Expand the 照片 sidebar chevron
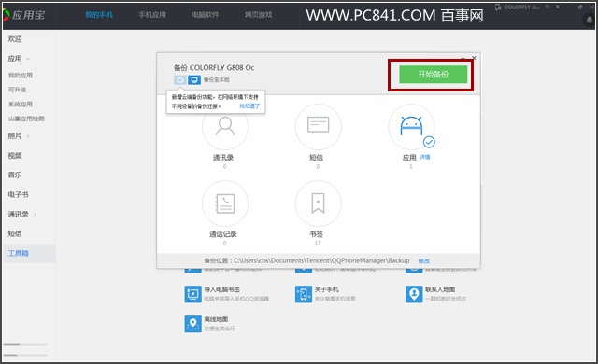Viewport: 598px width, 364px height. pyautogui.click(x=28, y=136)
